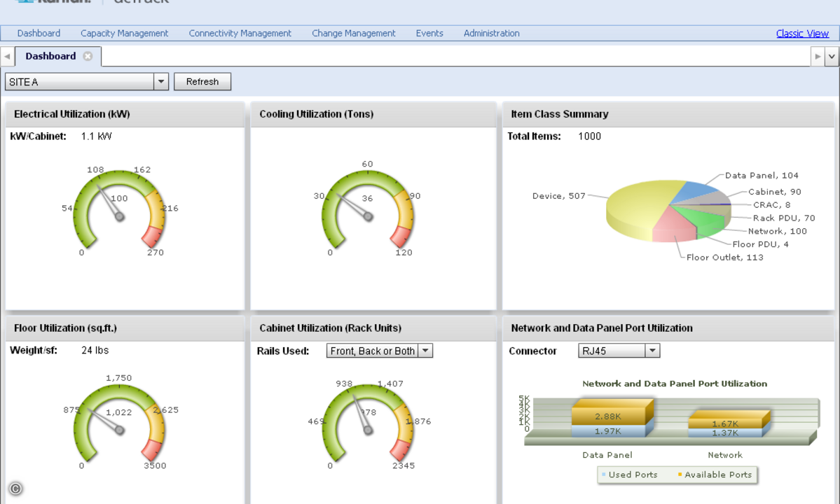Click the Total Items 1000 value

pyautogui.click(x=589, y=136)
